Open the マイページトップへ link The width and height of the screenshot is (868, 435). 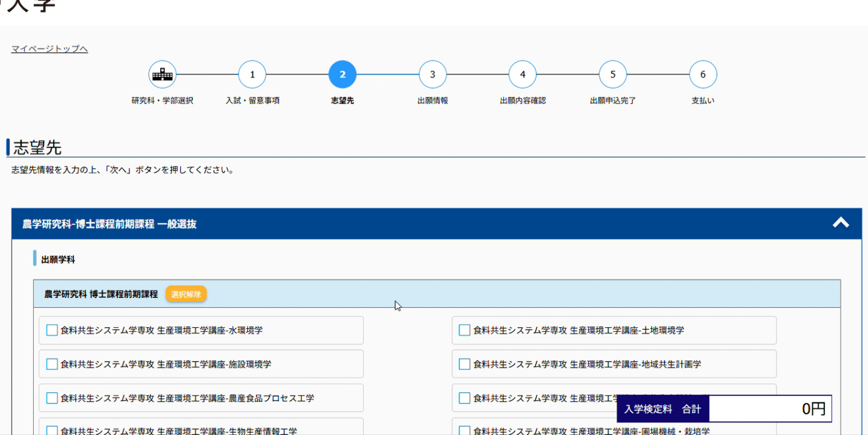coord(50,49)
